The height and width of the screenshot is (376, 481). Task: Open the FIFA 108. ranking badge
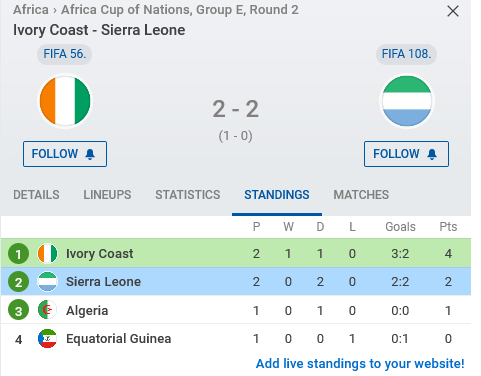[x=406, y=54]
